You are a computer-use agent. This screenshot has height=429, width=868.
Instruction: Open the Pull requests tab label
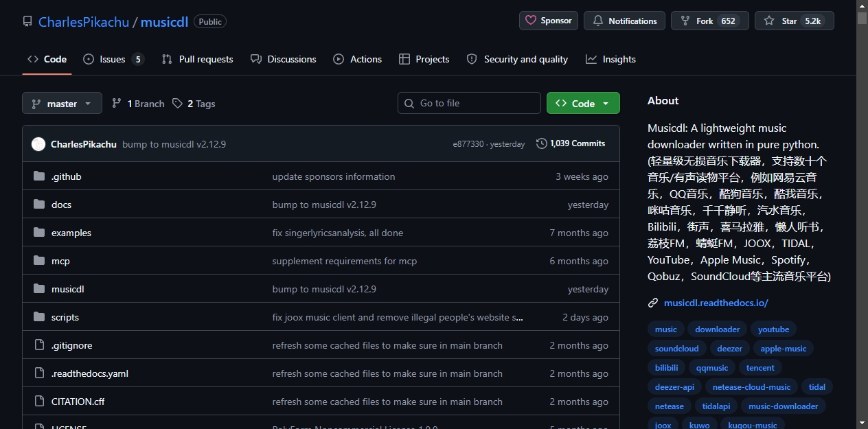pos(206,59)
